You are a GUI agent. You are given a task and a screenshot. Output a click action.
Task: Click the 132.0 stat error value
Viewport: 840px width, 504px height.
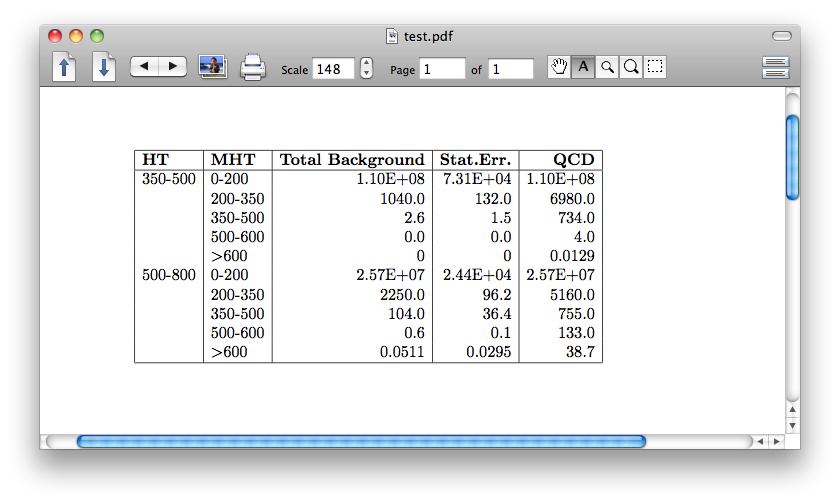coord(493,199)
